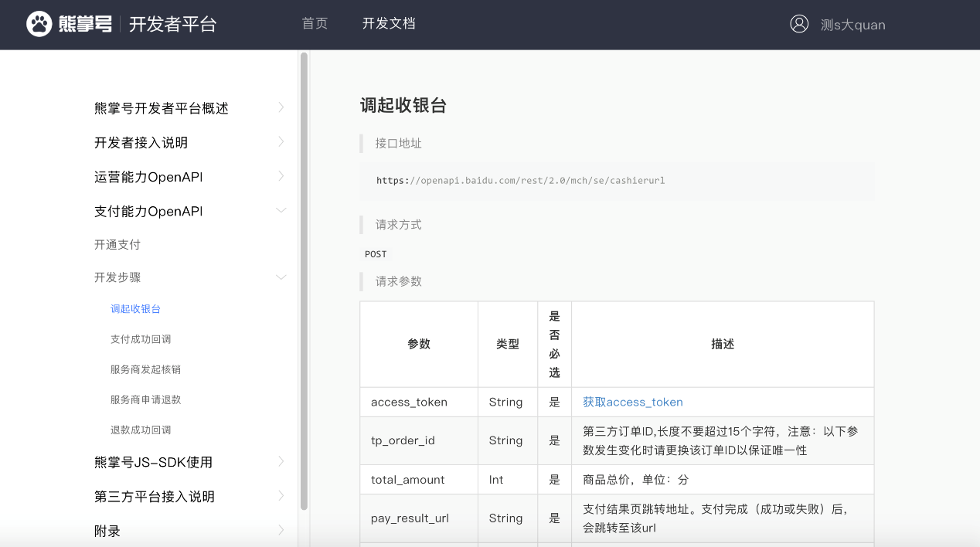This screenshot has height=547, width=980.
Task: Select 熊掌号开发者平台概述 in sidebar
Action: click(162, 108)
